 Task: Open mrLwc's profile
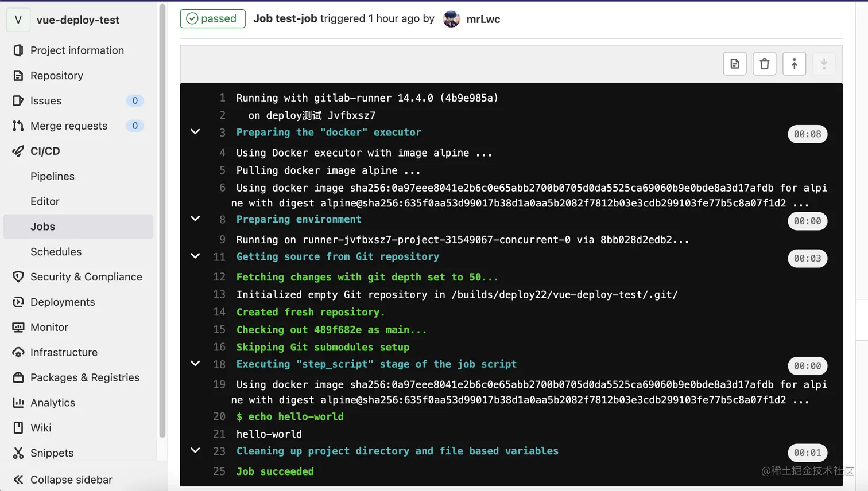pos(483,19)
